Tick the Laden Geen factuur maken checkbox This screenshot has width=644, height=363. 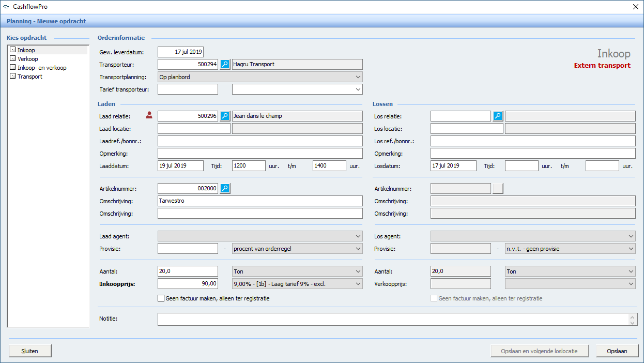tap(161, 298)
